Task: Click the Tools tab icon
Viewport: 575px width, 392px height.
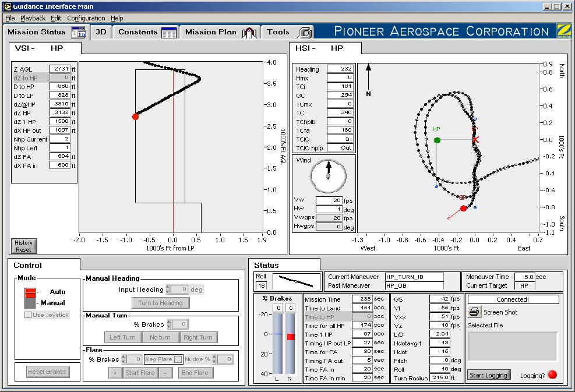Action: (x=305, y=33)
